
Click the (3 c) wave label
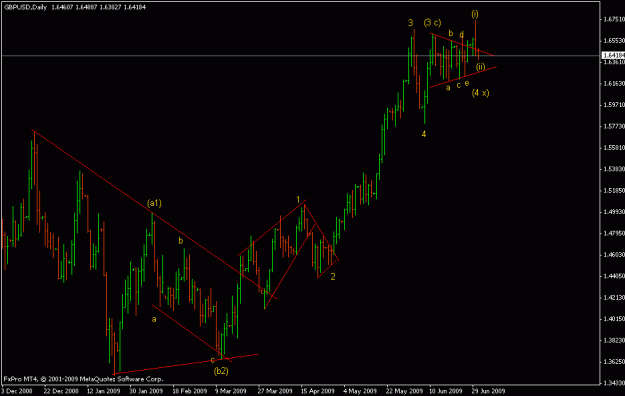[432, 23]
